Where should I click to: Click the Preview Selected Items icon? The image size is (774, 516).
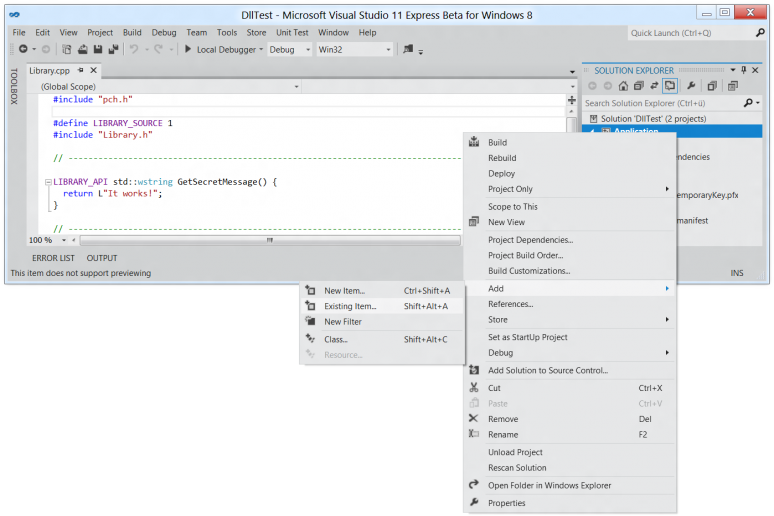[x=712, y=86]
